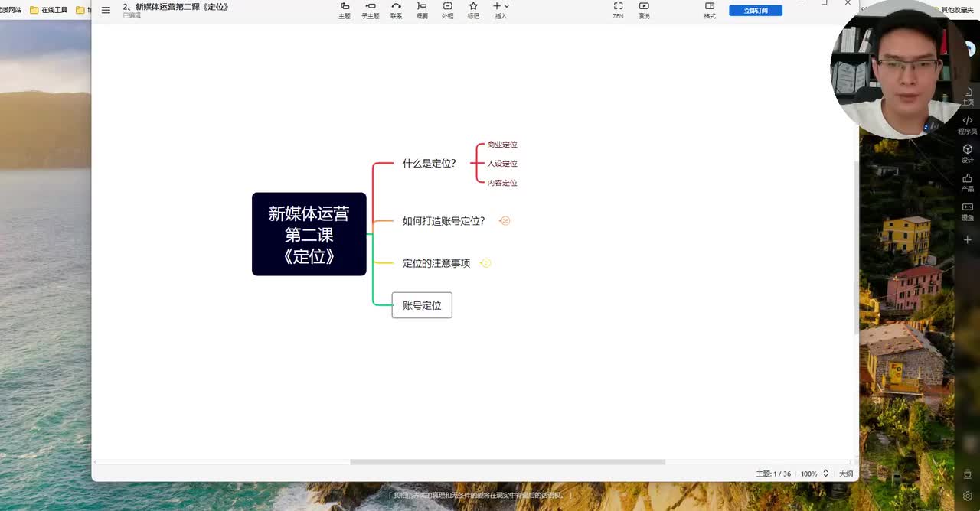Click the vertical scrollbar of the canvas

(856, 246)
